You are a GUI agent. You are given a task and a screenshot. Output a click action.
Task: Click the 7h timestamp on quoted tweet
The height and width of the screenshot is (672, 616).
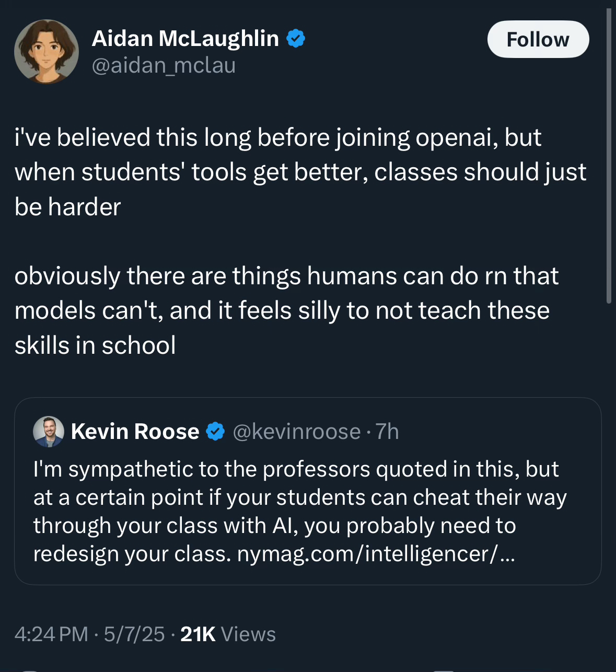pyautogui.click(x=387, y=432)
